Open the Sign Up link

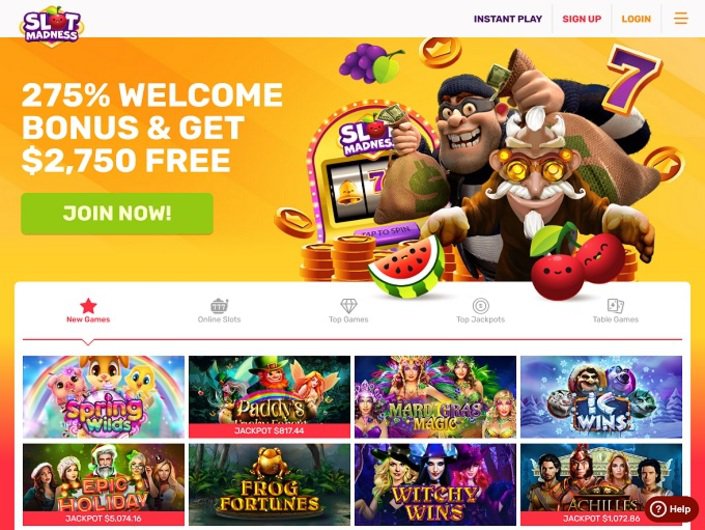582,19
